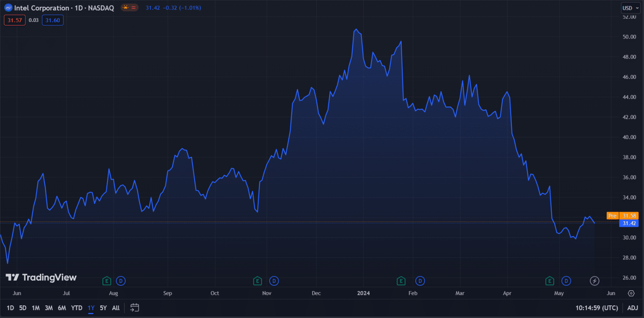The height and width of the screenshot is (318, 644).
Task: Switch to 5D time range
Action: [x=23, y=308]
